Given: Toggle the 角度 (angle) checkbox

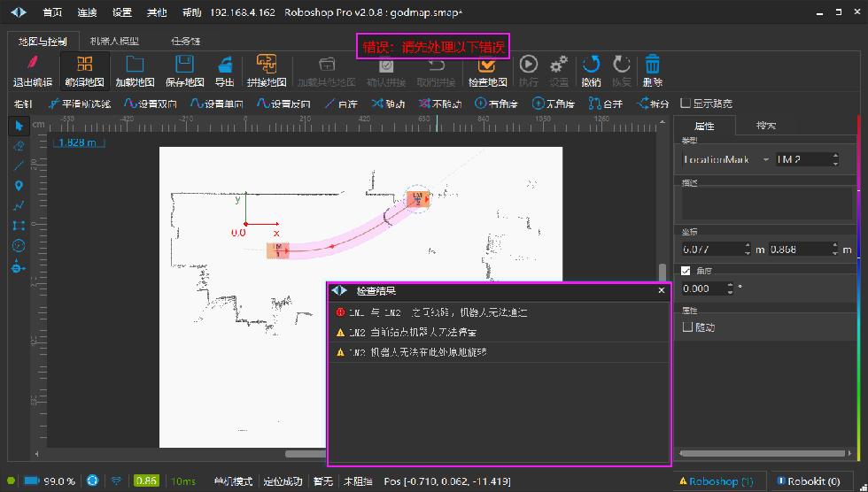Looking at the screenshot, I should click(686, 271).
